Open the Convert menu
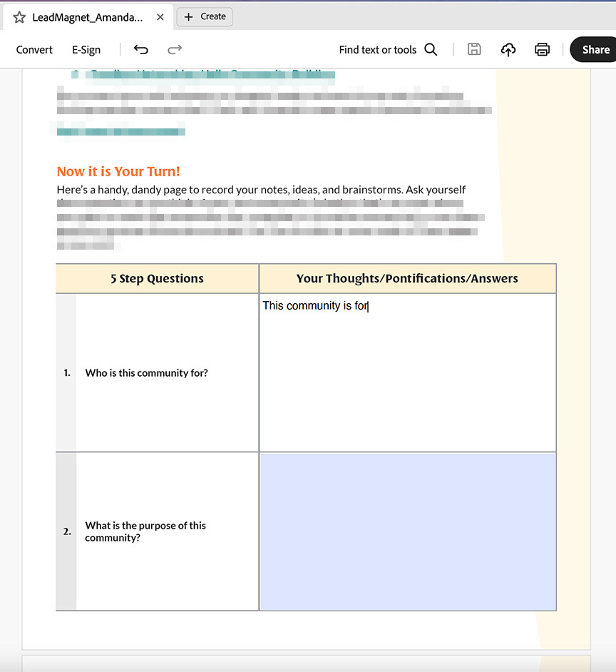Screen dimensions: 616x672 click(34, 50)
